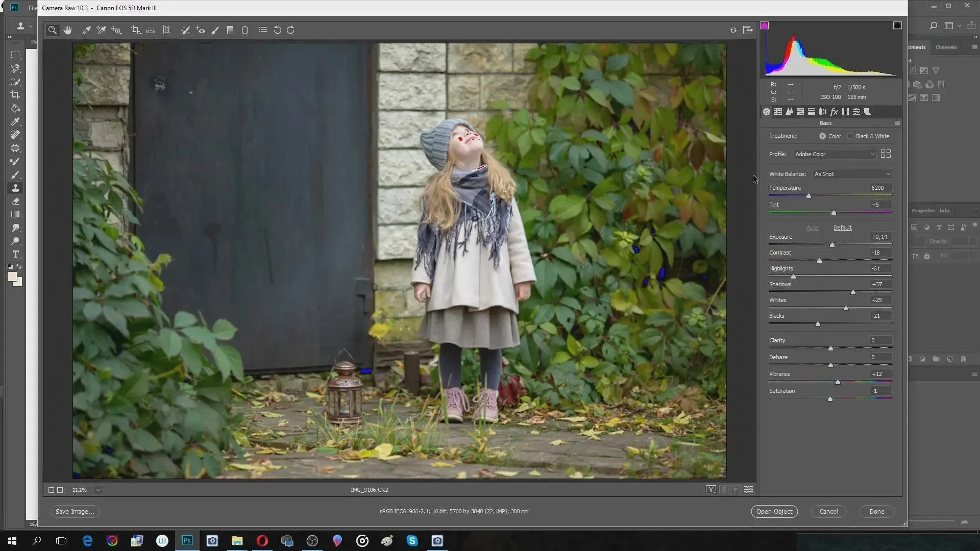Expand the Profile Adobe Color dropdown
This screenshot has width=980, height=551.
872,154
